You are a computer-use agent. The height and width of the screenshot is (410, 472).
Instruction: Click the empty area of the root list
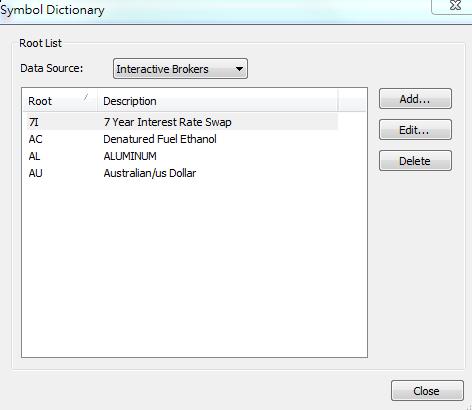pos(194,268)
